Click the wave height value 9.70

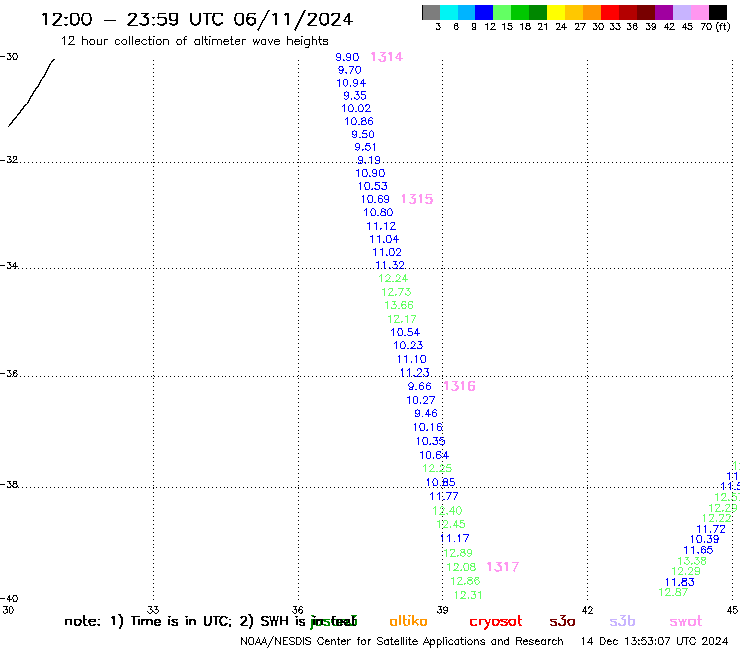click(x=350, y=70)
